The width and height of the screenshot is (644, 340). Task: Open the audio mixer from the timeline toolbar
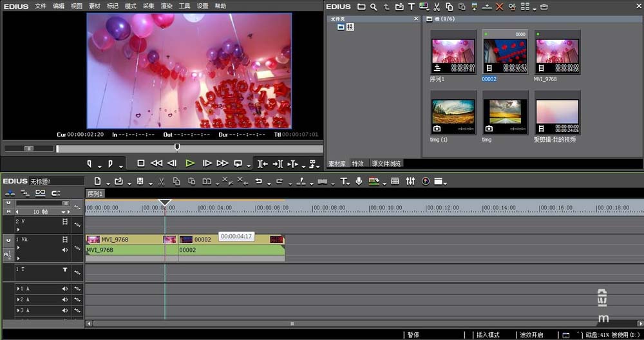coord(410,182)
